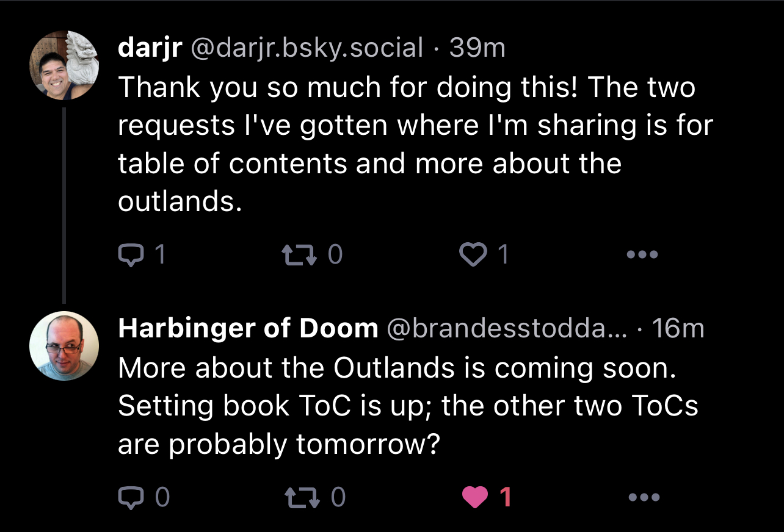Click the Harbinger of Doom display name
784x532 pixels.
pyautogui.click(x=248, y=329)
